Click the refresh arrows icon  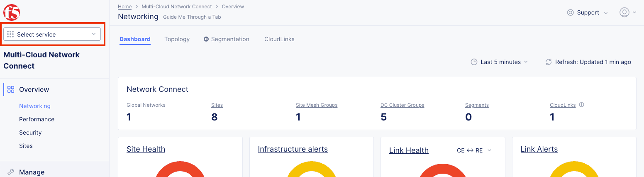(549, 62)
